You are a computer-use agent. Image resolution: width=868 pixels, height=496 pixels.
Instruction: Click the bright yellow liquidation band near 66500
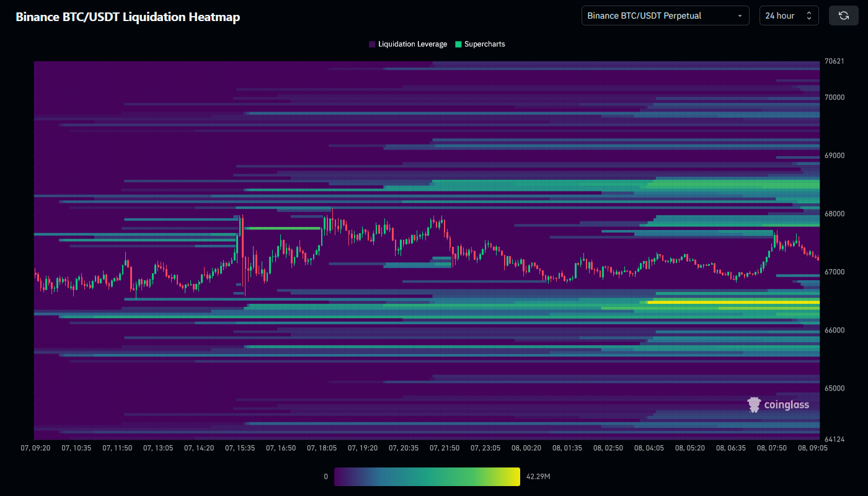point(733,303)
